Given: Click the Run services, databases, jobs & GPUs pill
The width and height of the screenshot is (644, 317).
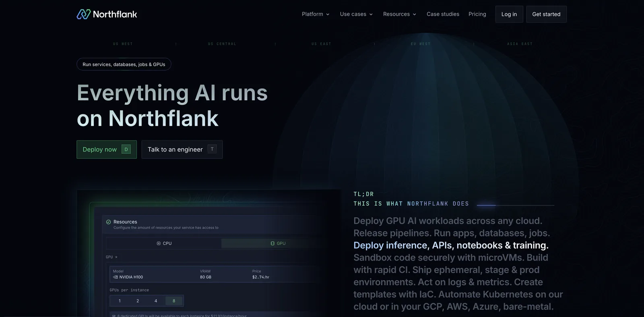Looking at the screenshot, I should [124, 64].
